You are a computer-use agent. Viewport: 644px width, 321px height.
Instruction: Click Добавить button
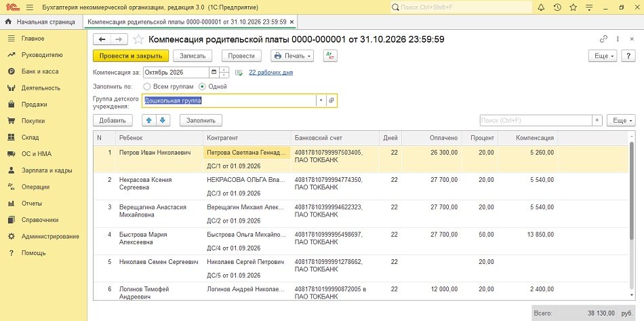click(x=113, y=120)
